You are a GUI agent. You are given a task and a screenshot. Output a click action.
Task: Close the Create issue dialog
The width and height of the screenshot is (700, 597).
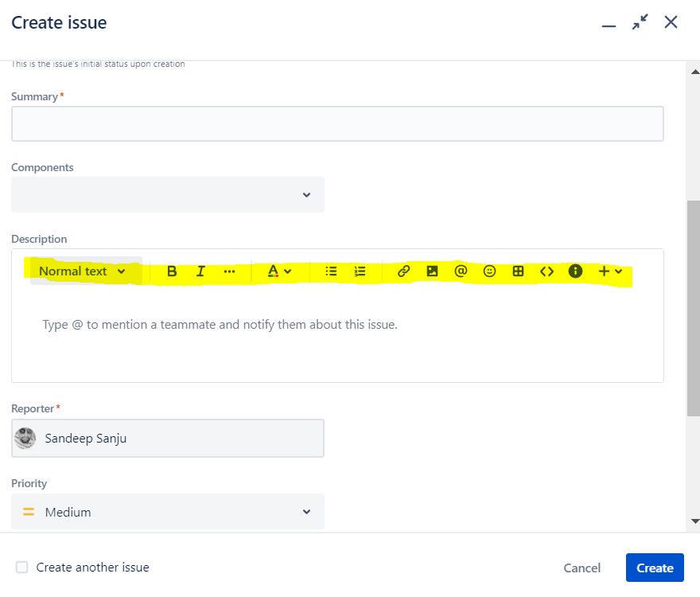pyautogui.click(x=671, y=22)
